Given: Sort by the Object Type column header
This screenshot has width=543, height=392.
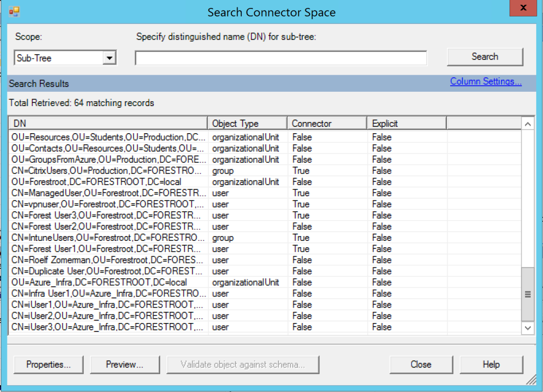Looking at the screenshot, I should 247,123.
